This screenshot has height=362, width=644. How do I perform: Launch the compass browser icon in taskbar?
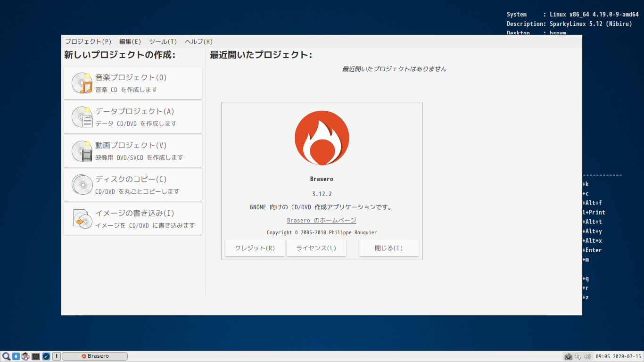coord(46,356)
